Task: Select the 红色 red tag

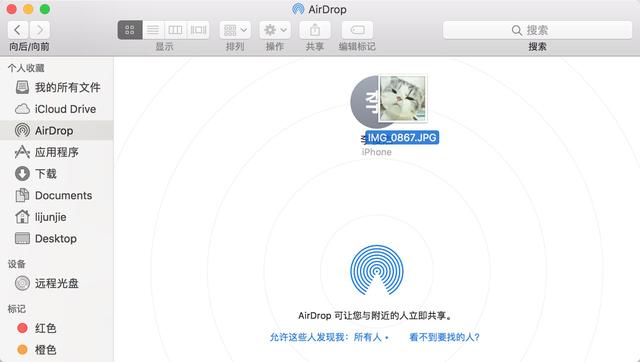Action: pyautogui.click(x=57, y=328)
